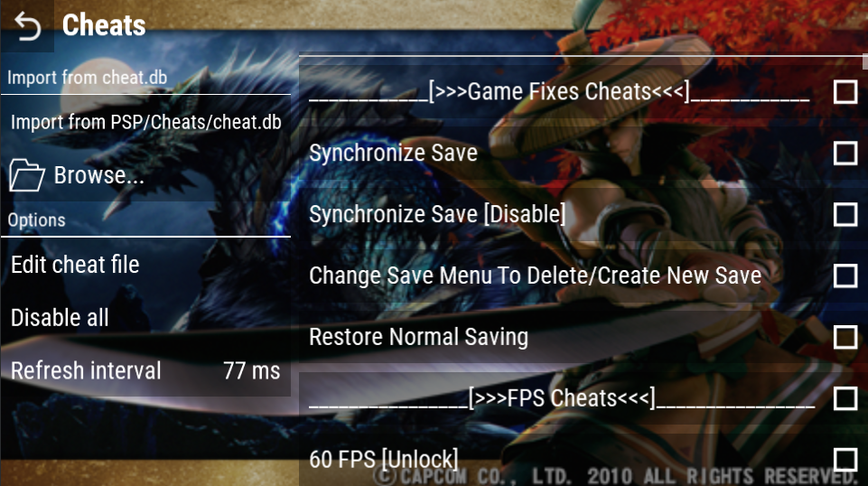The height and width of the screenshot is (486, 868).
Task: Tick the Game Fixes Cheats header checkbox
Action: click(845, 92)
